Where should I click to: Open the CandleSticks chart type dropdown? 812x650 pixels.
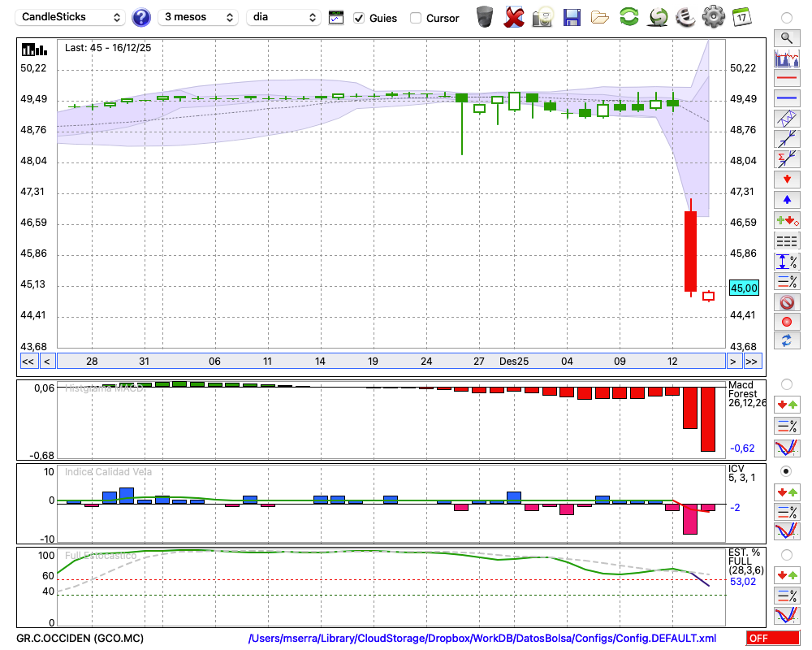(71, 17)
